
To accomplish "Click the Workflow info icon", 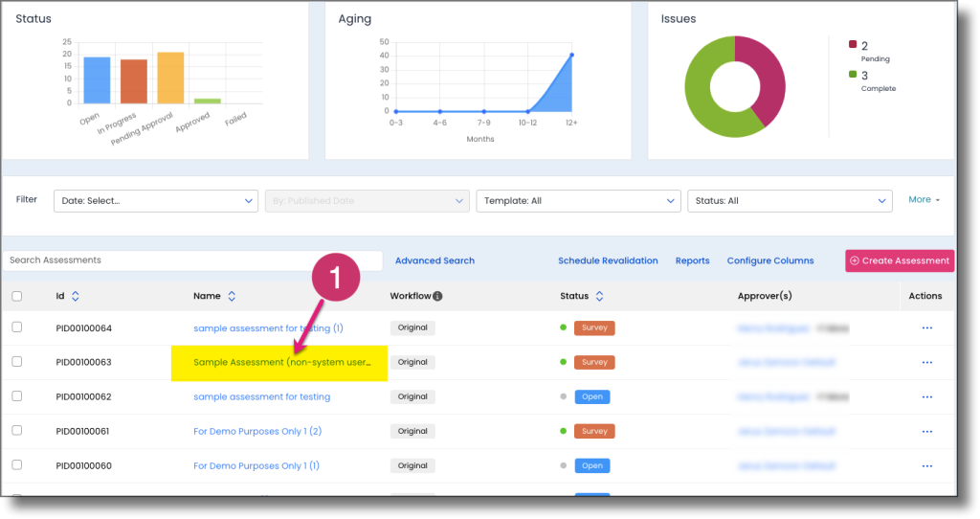I will [x=437, y=297].
